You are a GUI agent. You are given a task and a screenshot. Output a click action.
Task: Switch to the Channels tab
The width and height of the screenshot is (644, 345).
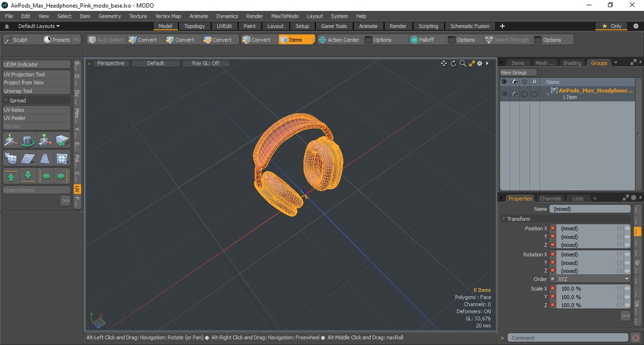click(x=550, y=199)
